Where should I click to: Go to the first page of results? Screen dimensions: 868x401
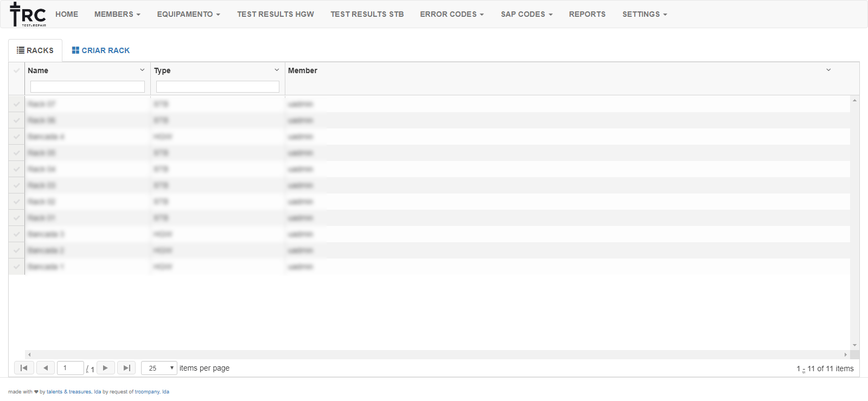24,368
